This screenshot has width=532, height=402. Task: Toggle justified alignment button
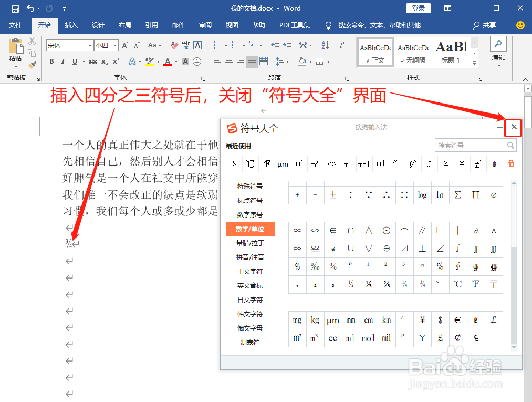pos(252,61)
